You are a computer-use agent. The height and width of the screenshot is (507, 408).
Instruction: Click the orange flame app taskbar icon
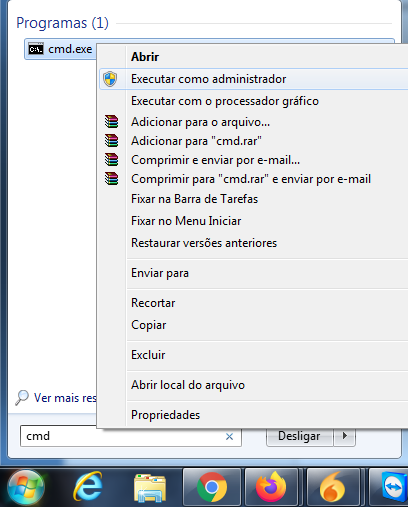[333, 487]
